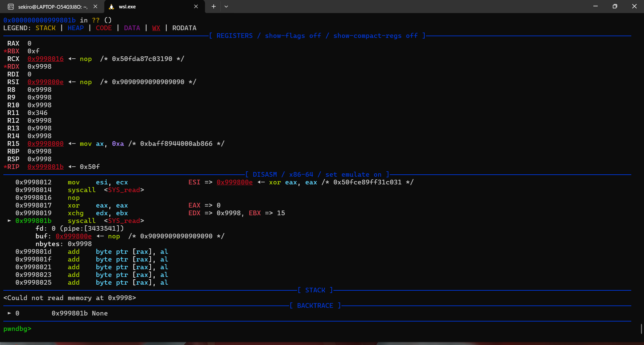Switch to the sekiro@LAPTOP terminal tab
This screenshot has height=345, width=644.
[x=52, y=7]
